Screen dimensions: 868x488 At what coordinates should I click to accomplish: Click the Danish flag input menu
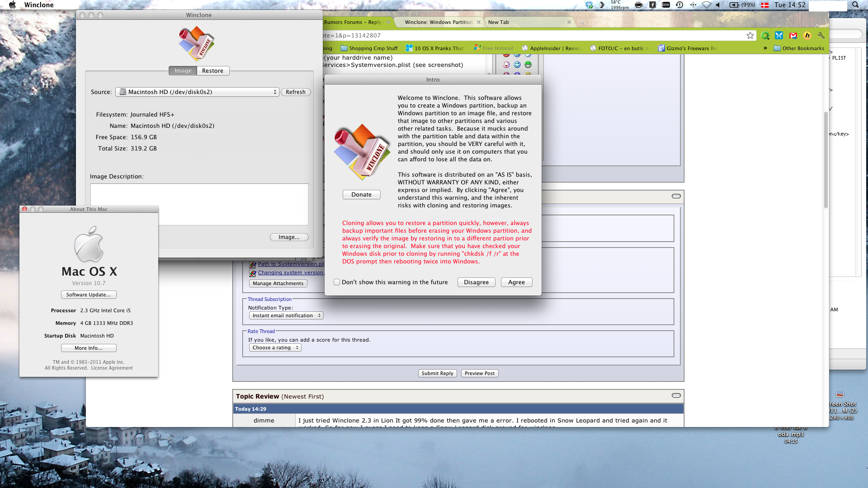tap(765, 5)
